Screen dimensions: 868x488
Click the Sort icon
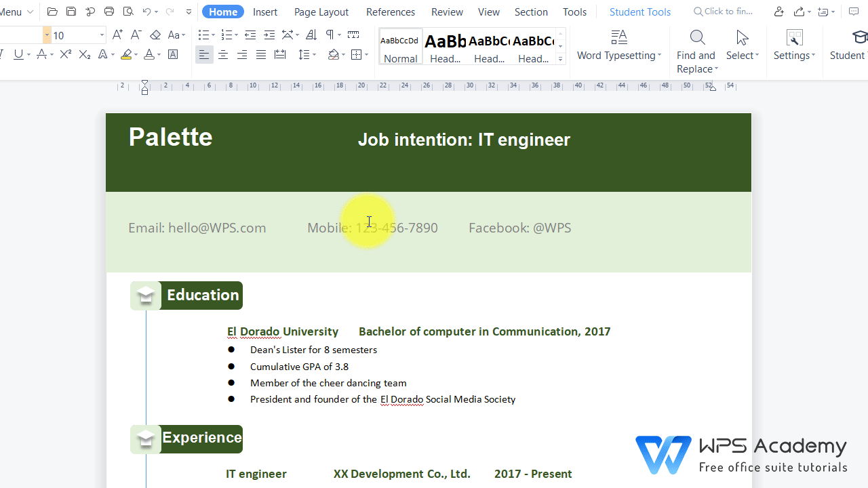coord(311,35)
